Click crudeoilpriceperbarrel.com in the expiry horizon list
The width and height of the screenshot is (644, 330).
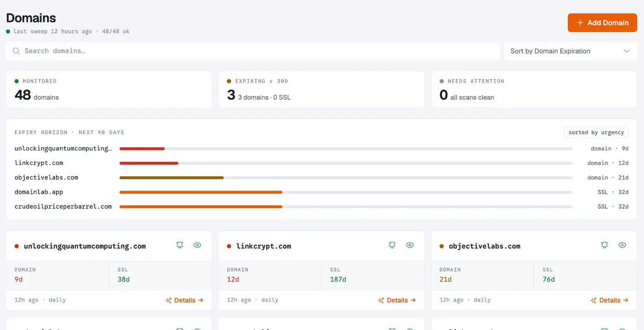[63, 207]
